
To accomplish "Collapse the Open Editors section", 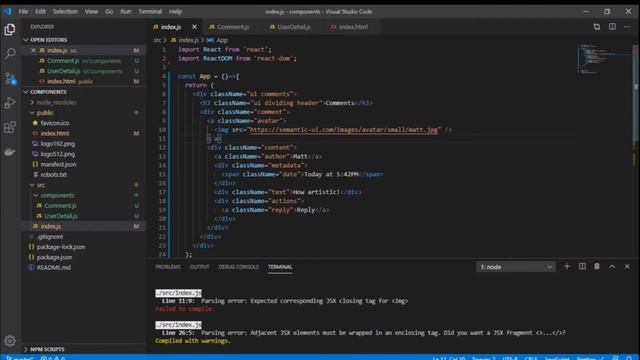I will click(84, 40).
